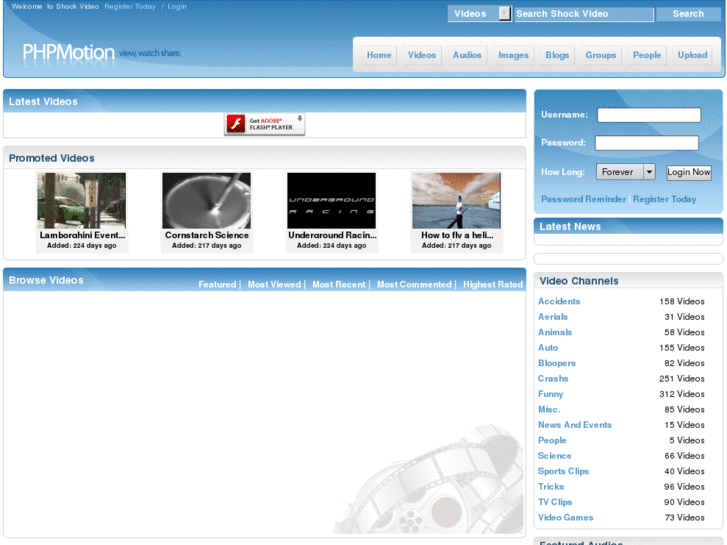Click the Search button

tap(688, 14)
